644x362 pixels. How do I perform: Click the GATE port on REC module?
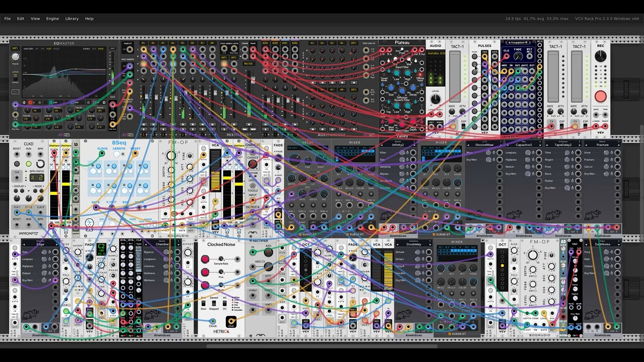[x=596, y=115]
